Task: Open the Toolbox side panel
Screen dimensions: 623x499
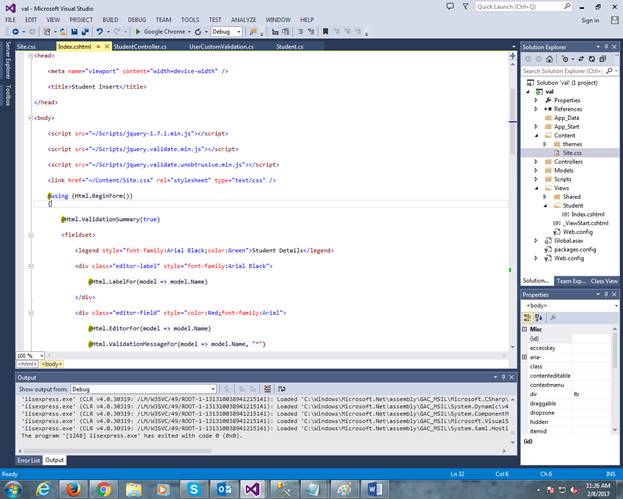Action: (8, 95)
